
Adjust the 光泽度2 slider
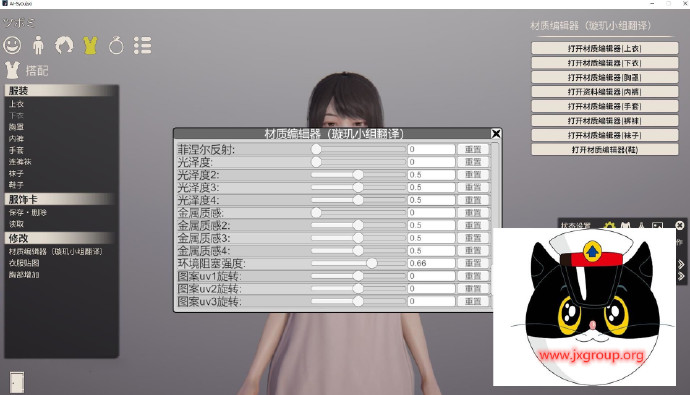358,175
